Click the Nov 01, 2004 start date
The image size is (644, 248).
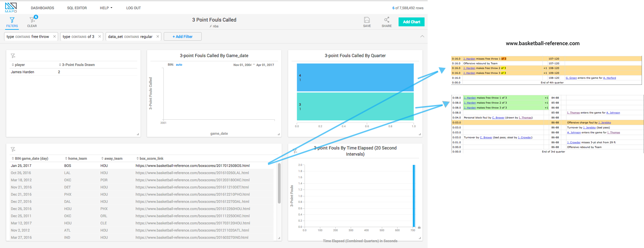[x=242, y=65]
